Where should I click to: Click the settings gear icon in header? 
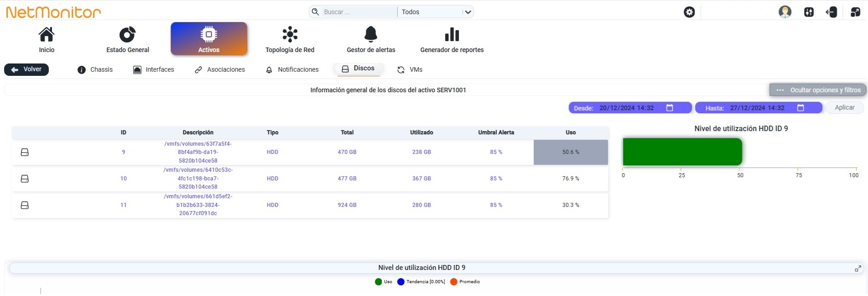click(689, 12)
